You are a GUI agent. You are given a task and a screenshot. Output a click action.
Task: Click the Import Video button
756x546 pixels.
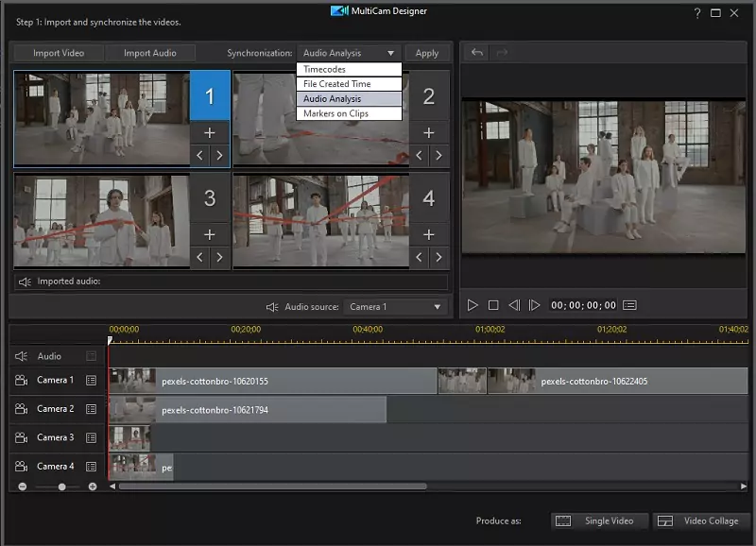[x=57, y=52]
